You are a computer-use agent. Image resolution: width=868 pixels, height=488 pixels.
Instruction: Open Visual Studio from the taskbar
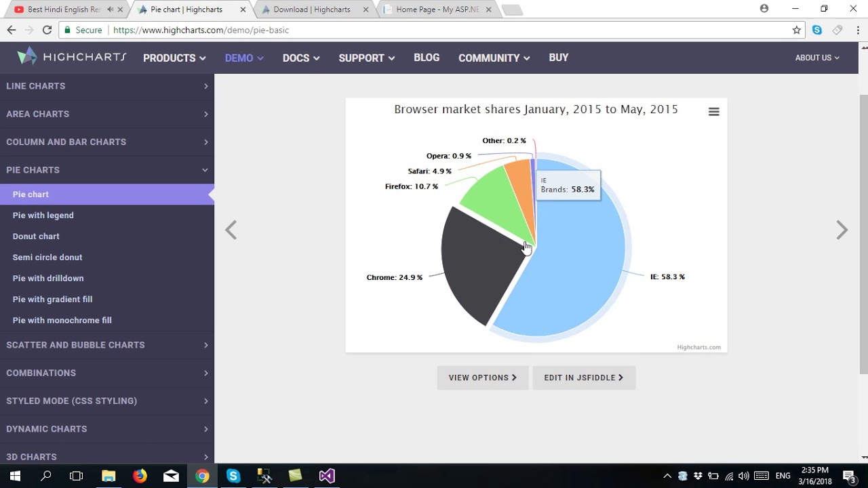(327, 476)
